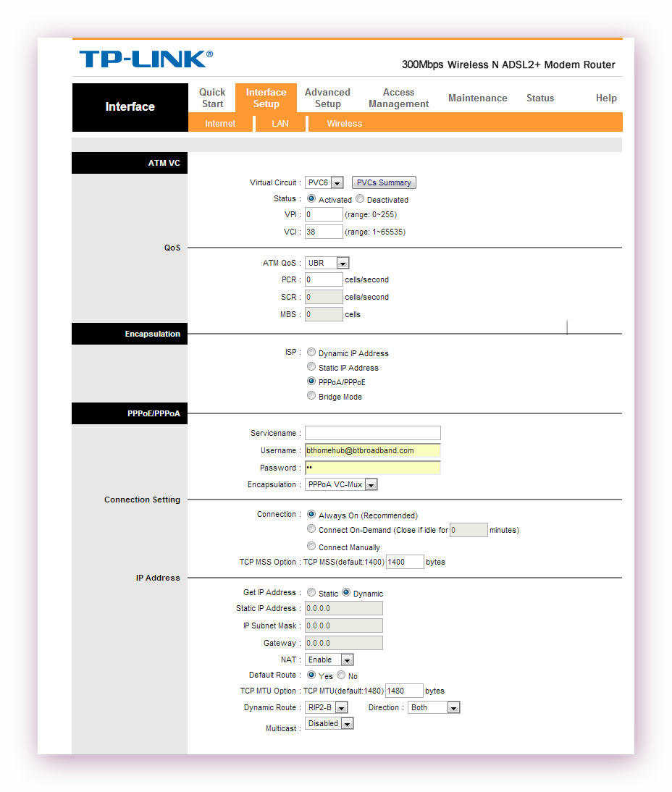The image size is (672, 792).
Task: Click the PVCs Summary button
Action: (384, 182)
